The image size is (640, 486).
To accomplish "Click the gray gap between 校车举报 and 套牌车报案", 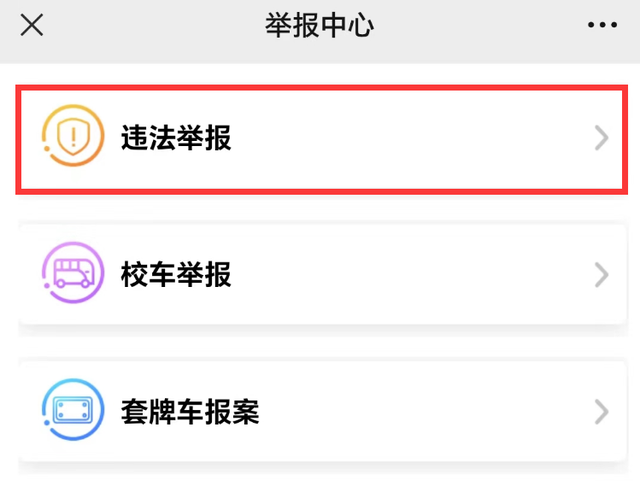I will [x=320, y=342].
